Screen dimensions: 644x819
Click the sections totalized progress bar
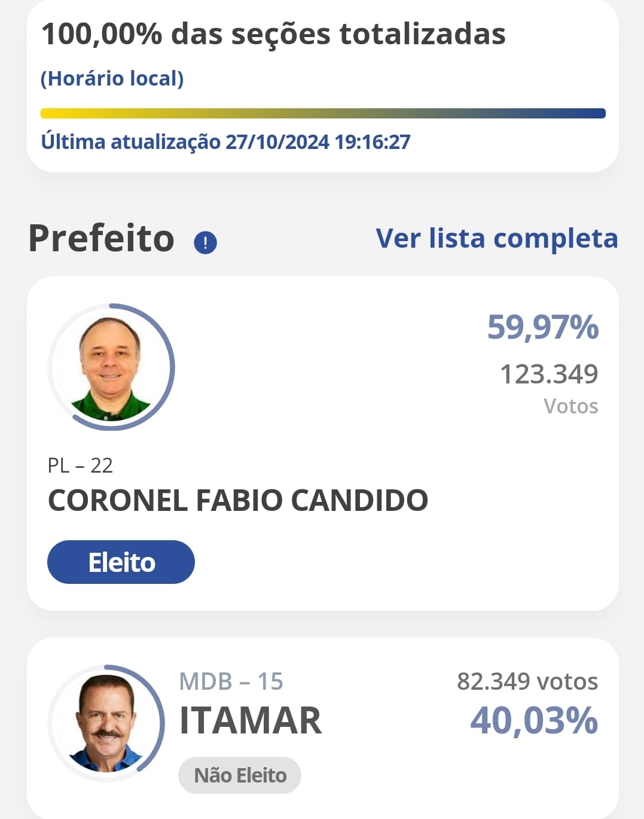323,114
